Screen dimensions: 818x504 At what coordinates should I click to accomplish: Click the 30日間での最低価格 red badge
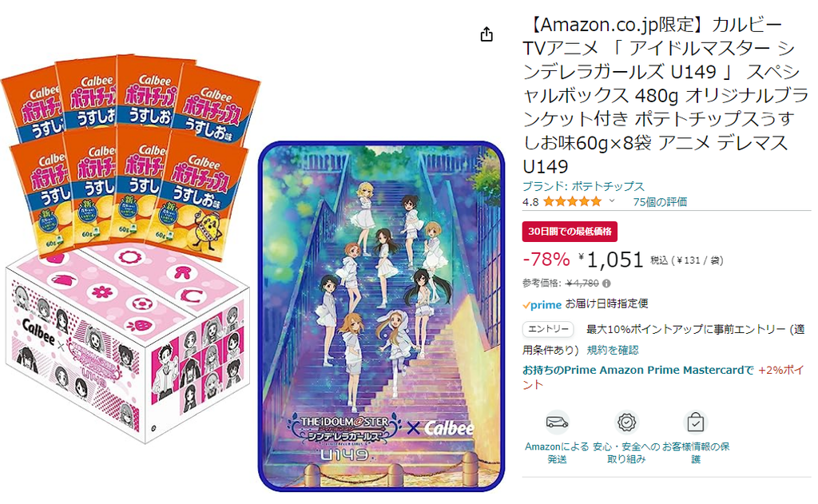tap(570, 232)
